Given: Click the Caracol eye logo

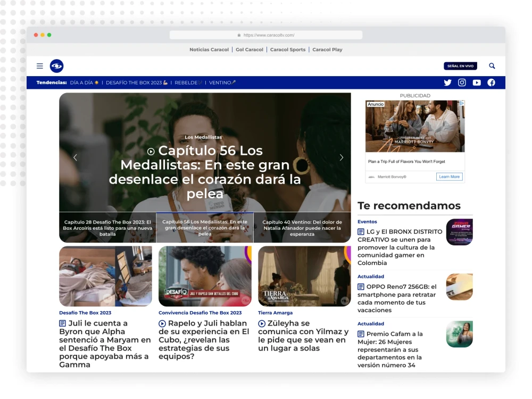Looking at the screenshot, I should tap(56, 66).
